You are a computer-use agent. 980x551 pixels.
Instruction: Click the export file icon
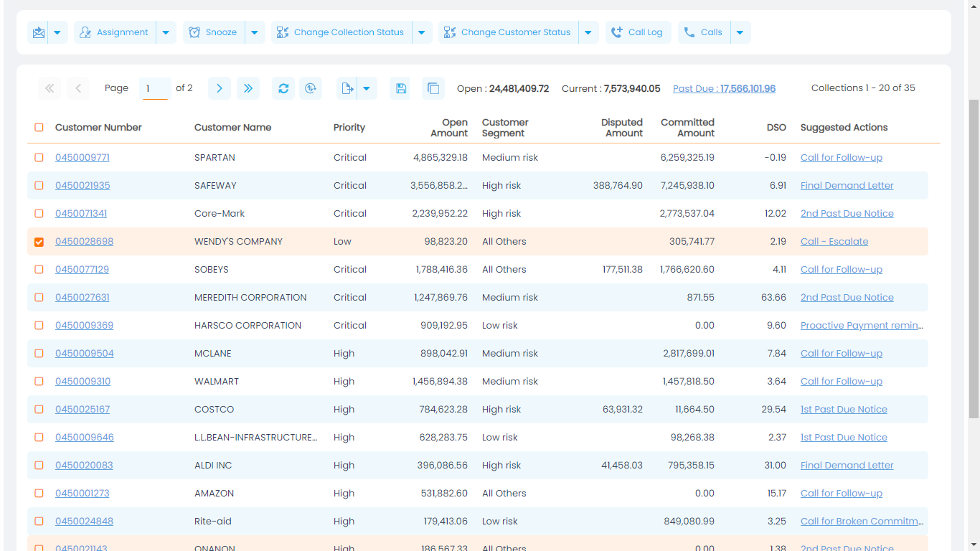348,88
